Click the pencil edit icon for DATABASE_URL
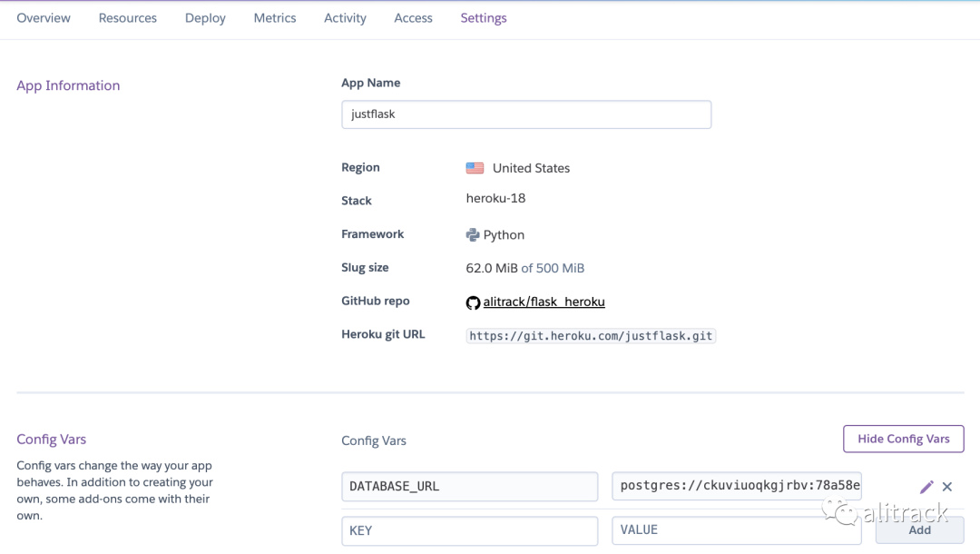Screen dimensions: 980x554 click(x=926, y=487)
